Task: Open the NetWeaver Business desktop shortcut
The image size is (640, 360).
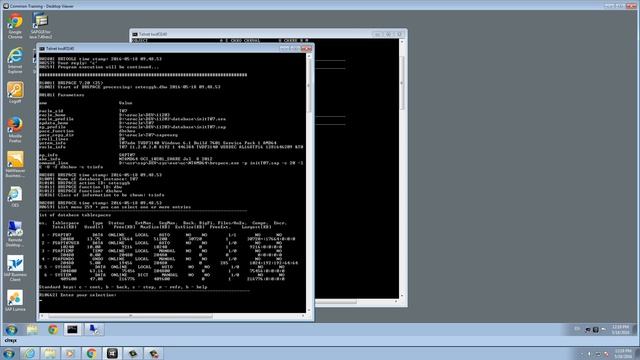Action: (x=15, y=164)
